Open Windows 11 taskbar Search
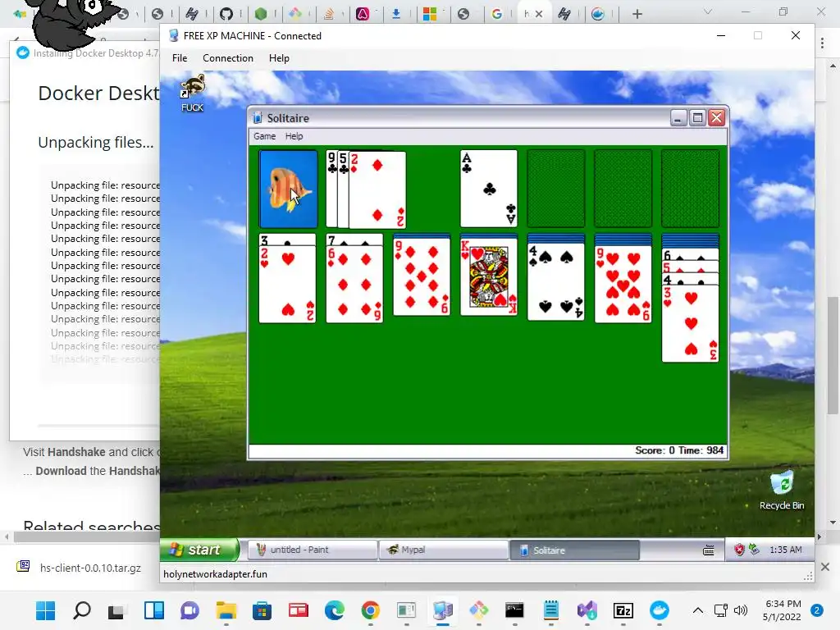 [81, 610]
